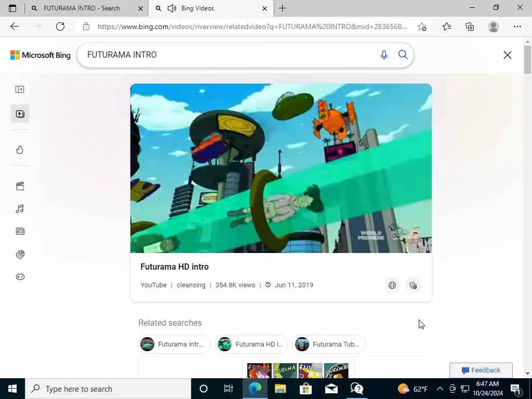Viewport: 532px width, 399px height.
Task: Open music videos note icon
Action: [20, 209]
